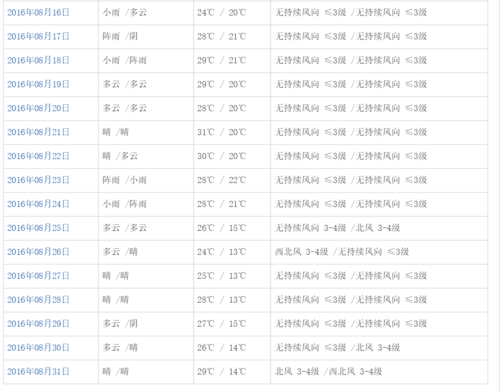Open the 2016年08月25日 date link
500x392 pixels.
tap(38, 228)
